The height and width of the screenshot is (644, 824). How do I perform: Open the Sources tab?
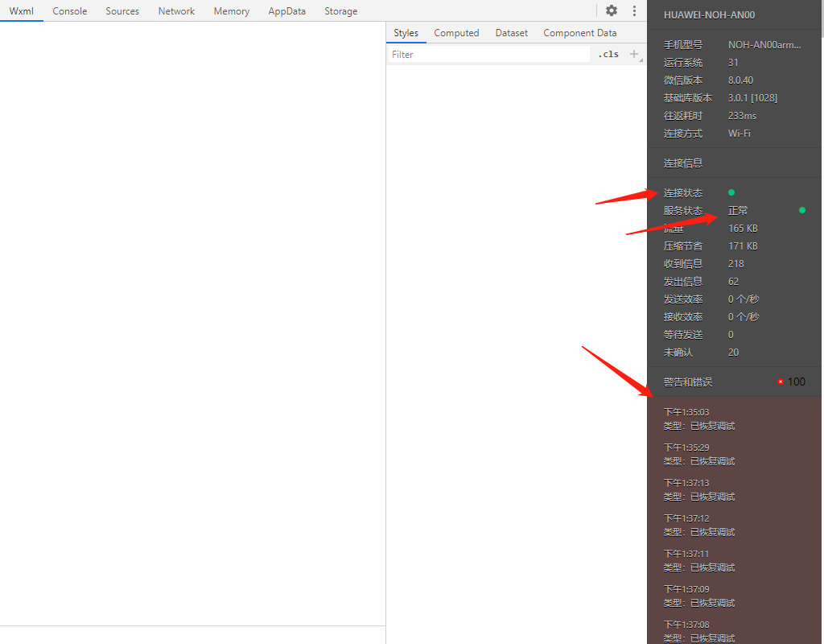coord(122,11)
